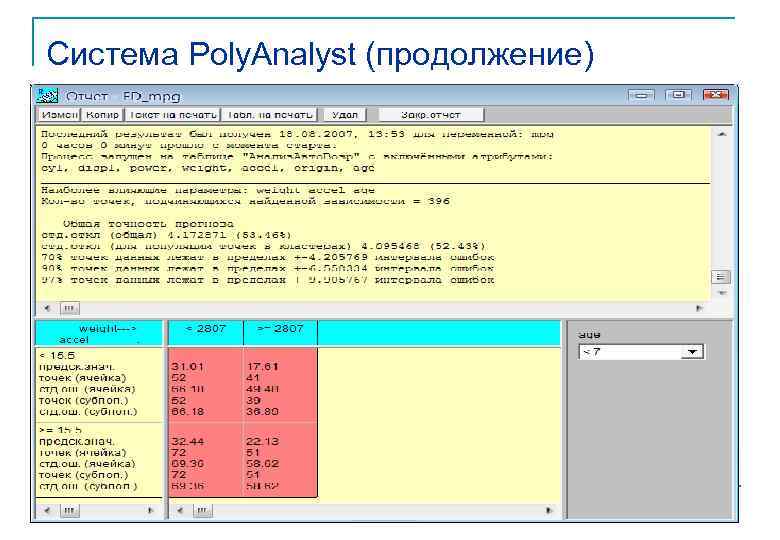Click the Измен button
Screen dimensions: 780x540
pos(60,115)
